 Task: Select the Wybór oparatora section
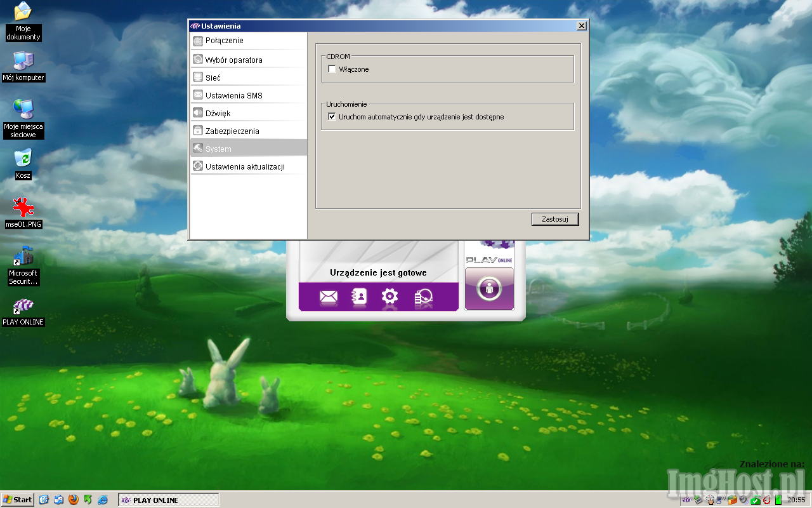pos(248,60)
